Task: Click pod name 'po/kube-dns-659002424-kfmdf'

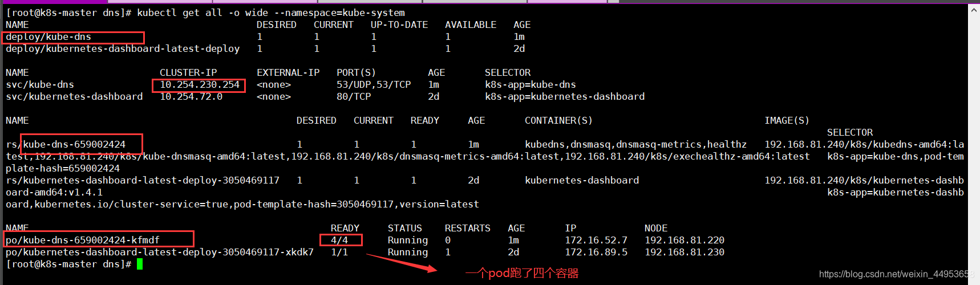Action: tap(83, 240)
